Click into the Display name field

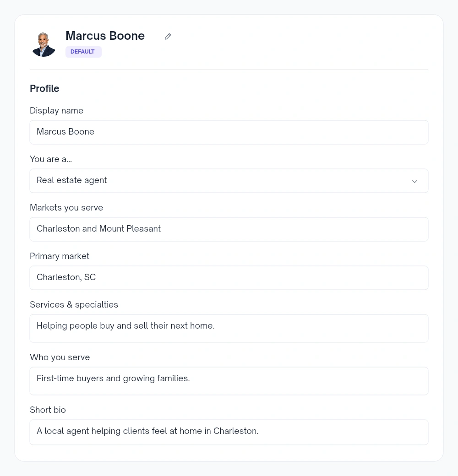click(x=229, y=132)
